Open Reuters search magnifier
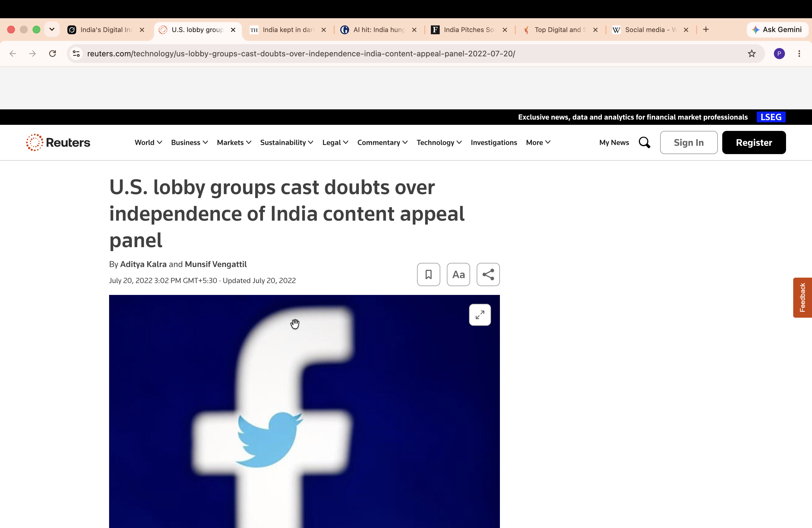The height and width of the screenshot is (528, 812). 644,142
